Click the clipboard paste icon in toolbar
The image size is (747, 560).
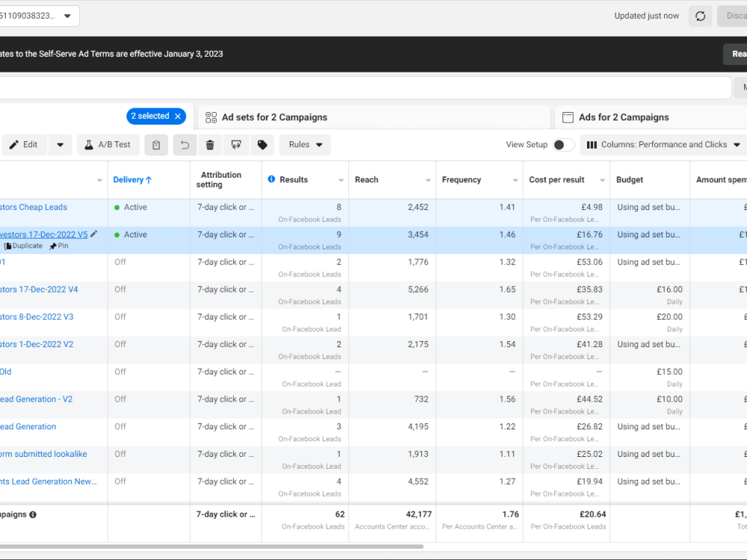coord(156,145)
